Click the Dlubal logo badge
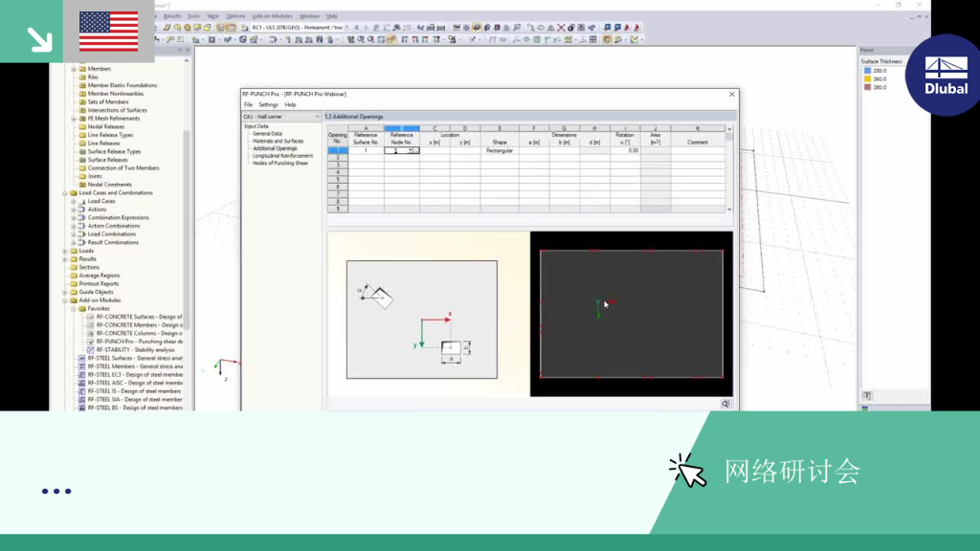Image resolution: width=980 pixels, height=551 pixels. coord(946,75)
